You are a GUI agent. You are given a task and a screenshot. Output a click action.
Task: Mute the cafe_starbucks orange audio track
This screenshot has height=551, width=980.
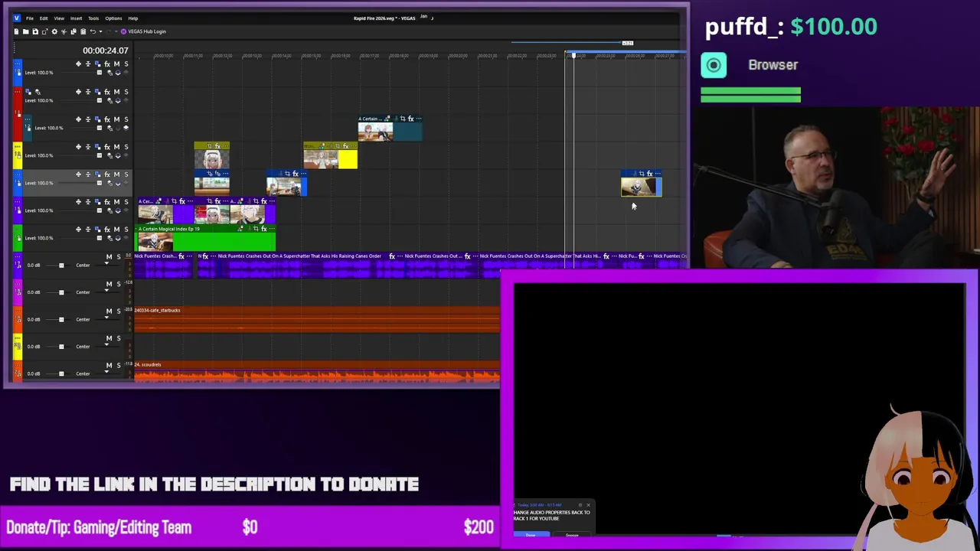tap(109, 311)
